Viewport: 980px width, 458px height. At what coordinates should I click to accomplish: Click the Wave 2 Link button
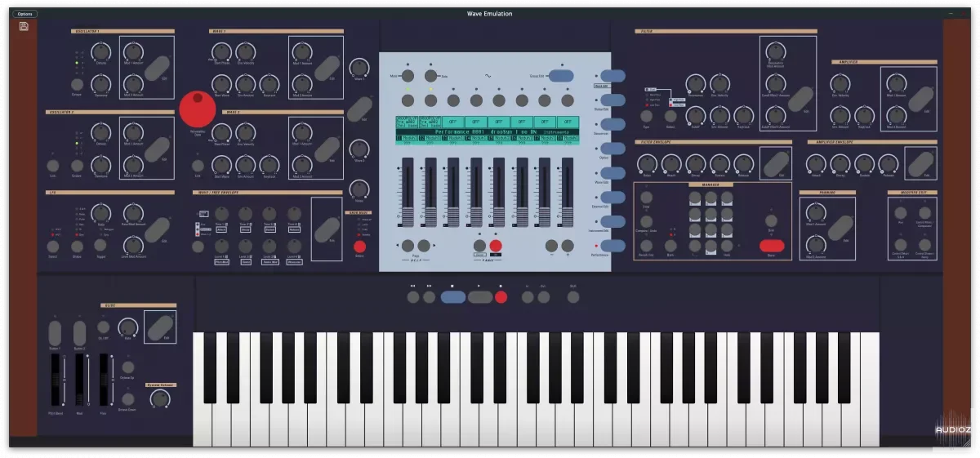197,164
